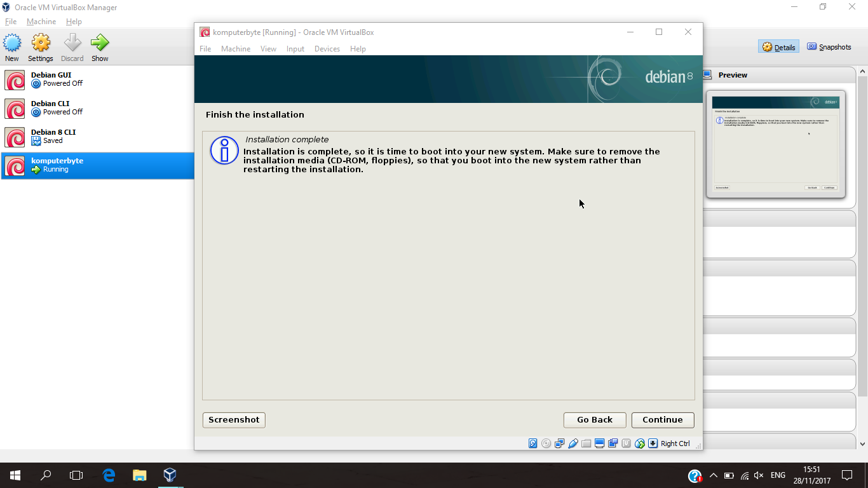Open the Machine menu of komputerbyte VM window
The height and width of the screenshot is (488, 868).
click(x=236, y=49)
